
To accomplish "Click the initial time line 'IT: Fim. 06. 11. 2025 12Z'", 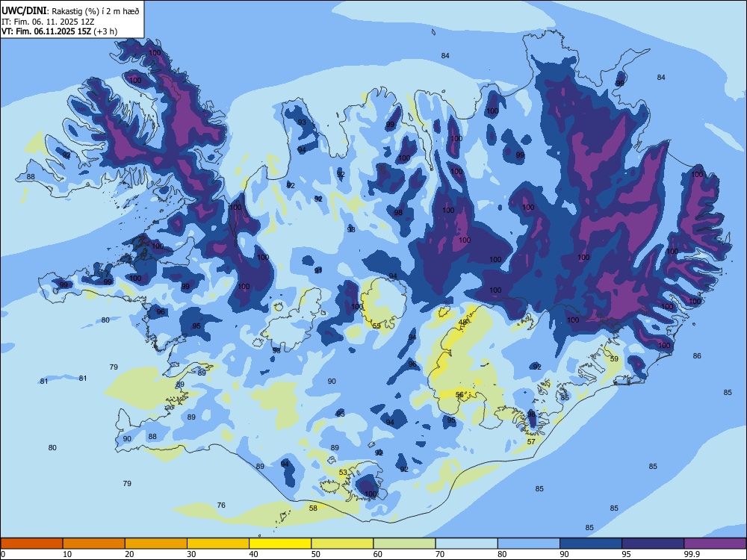I will 48,22.
